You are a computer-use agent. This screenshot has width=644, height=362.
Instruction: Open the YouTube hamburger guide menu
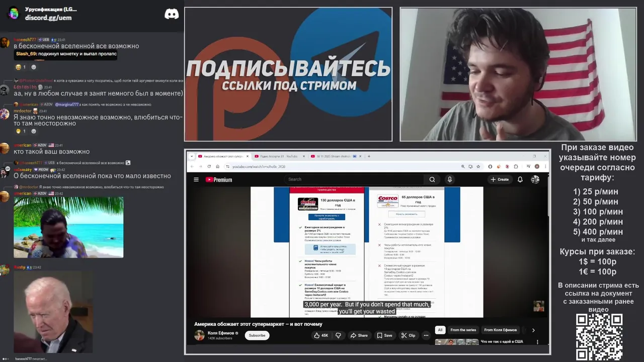tap(196, 179)
